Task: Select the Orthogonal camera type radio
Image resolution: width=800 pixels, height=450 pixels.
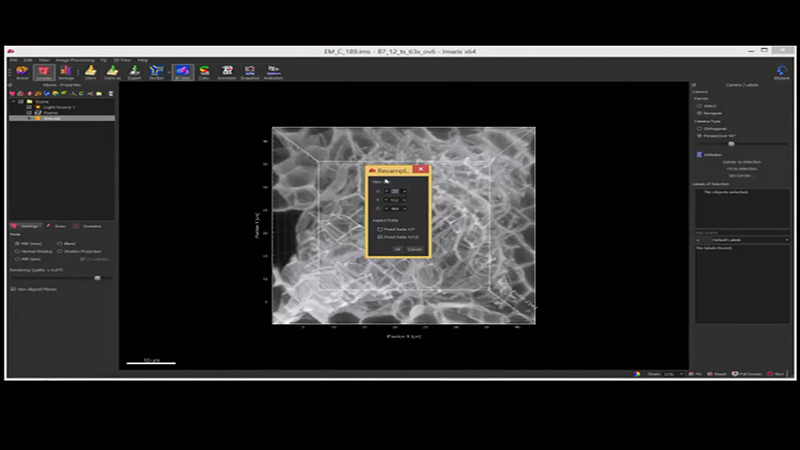Action: point(699,129)
